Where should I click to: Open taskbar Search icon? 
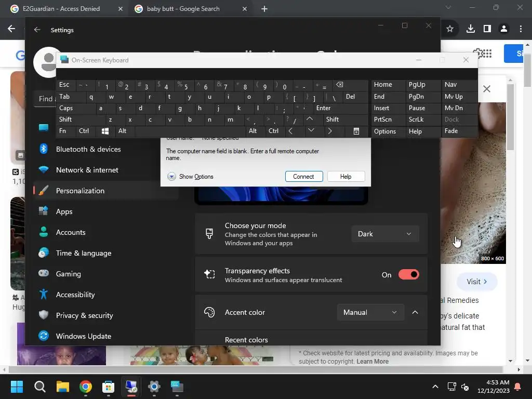point(39,387)
